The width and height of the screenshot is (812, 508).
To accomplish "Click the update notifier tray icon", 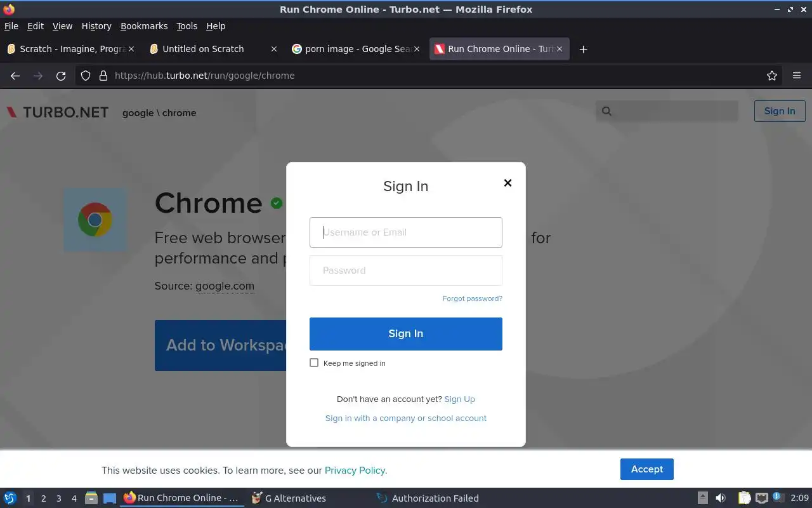I will tap(778, 498).
